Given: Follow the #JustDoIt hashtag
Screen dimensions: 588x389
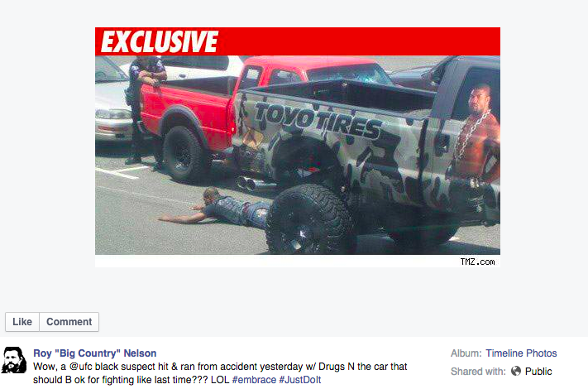Looking at the screenshot, I should (x=300, y=380).
